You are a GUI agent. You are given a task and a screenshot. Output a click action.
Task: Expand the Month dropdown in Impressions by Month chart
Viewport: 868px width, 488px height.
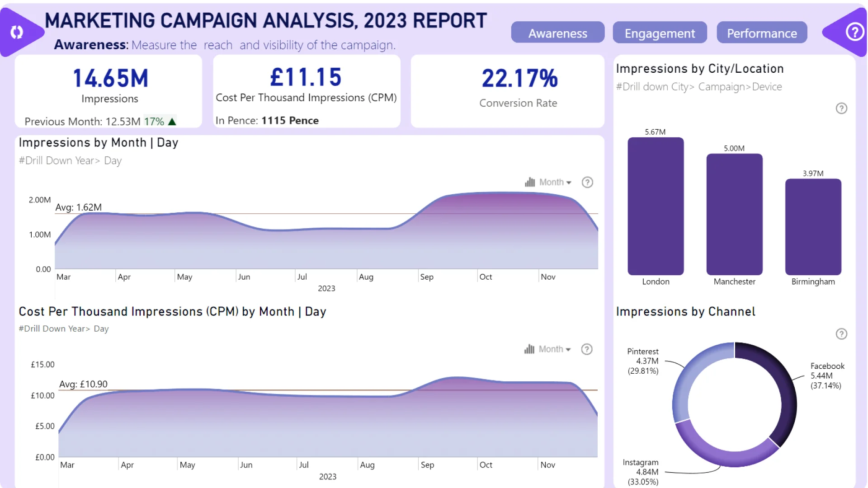coord(556,182)
